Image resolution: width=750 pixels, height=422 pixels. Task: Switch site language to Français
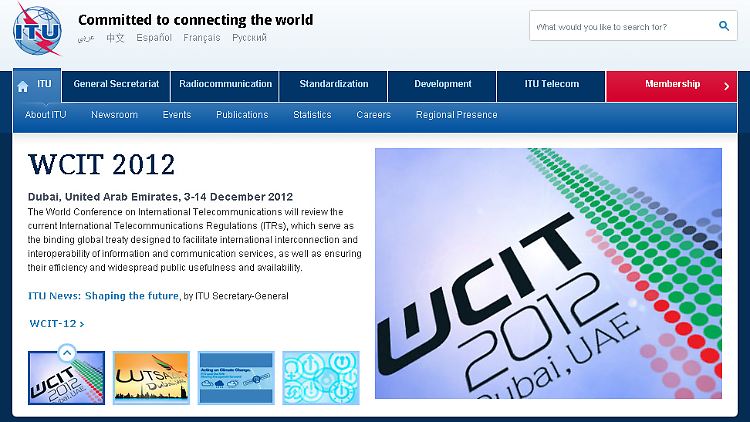tap(201, 38)
